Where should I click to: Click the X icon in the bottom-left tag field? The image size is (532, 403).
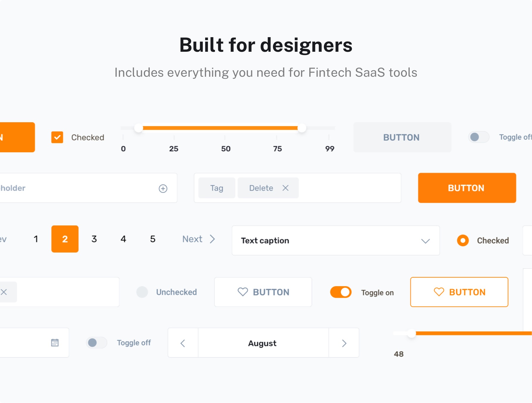(x=4, y=292)
